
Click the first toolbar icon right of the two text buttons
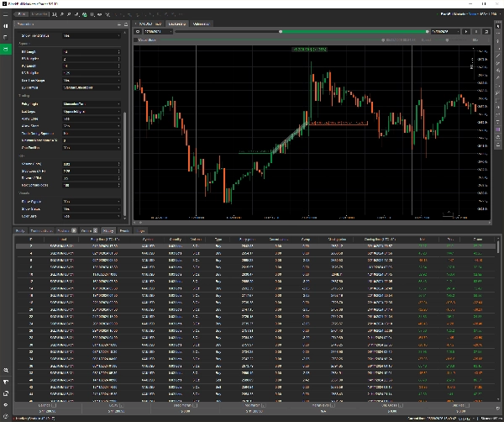coord(55,14)
